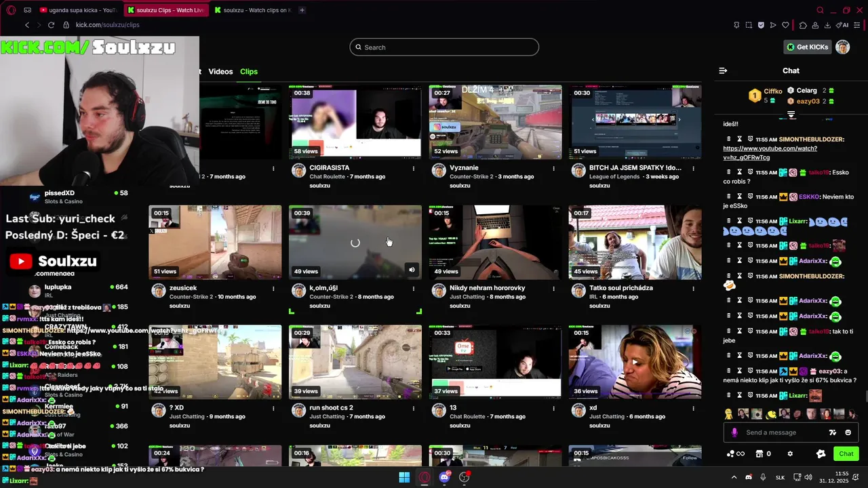Show hidden system tray icons
The image size is (868, 488).
[734, 477]
